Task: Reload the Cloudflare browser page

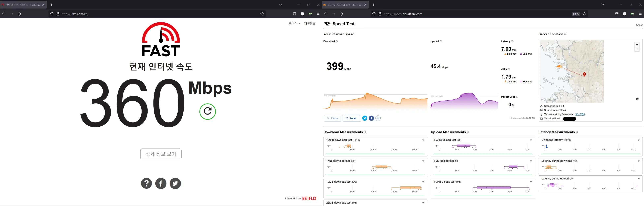Action: pos(341,14)
